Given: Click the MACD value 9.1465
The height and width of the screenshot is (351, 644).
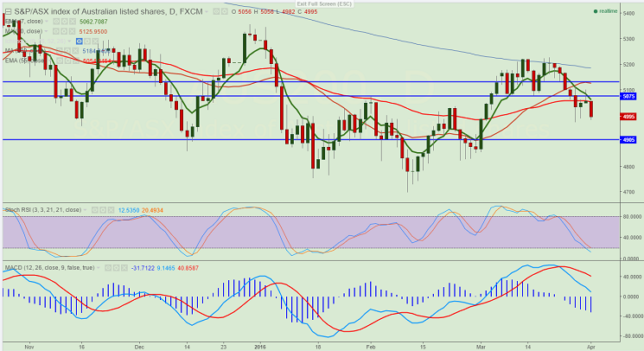Looking at the screenshot, I should coord(166,268).
